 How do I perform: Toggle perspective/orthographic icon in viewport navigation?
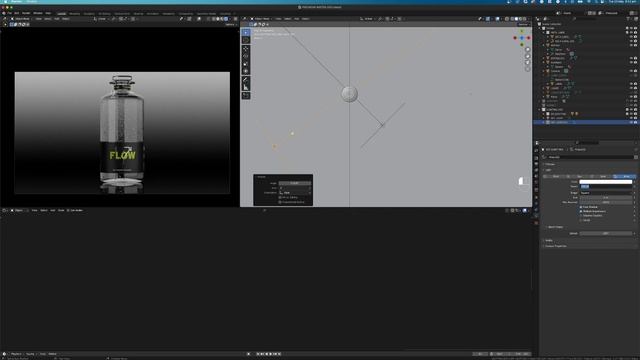pyautogui.click(x=527, y=69)
